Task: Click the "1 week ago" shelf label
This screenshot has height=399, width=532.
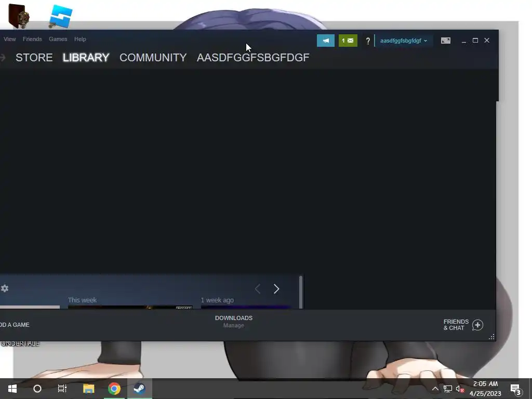Action: 217,300
